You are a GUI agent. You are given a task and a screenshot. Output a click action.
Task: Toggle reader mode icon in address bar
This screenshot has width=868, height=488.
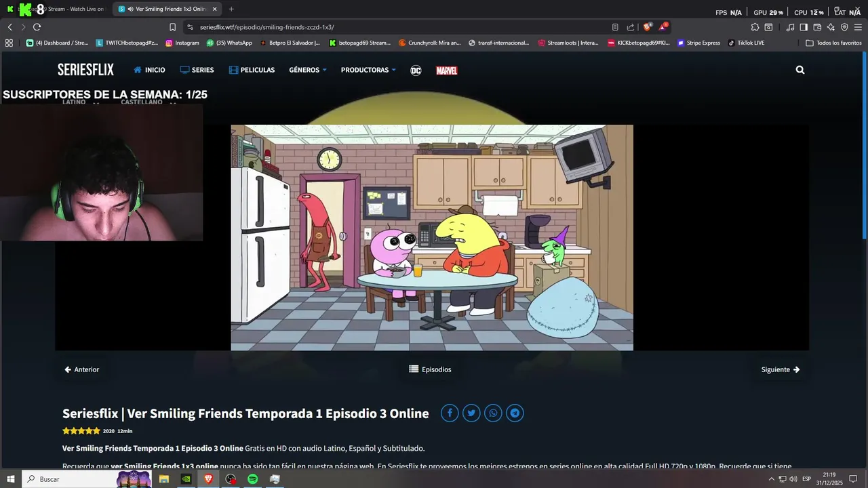[x=615, y=27]
